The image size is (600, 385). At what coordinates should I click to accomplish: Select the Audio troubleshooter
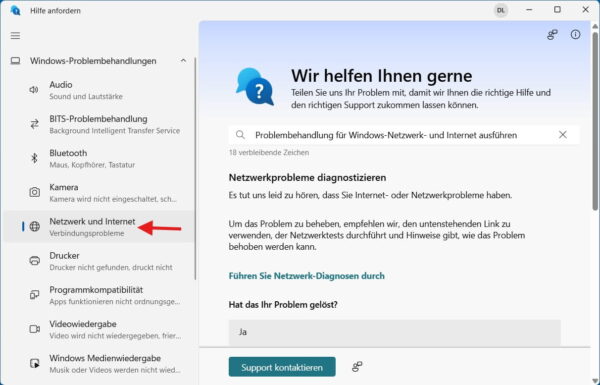coord(99,90)
